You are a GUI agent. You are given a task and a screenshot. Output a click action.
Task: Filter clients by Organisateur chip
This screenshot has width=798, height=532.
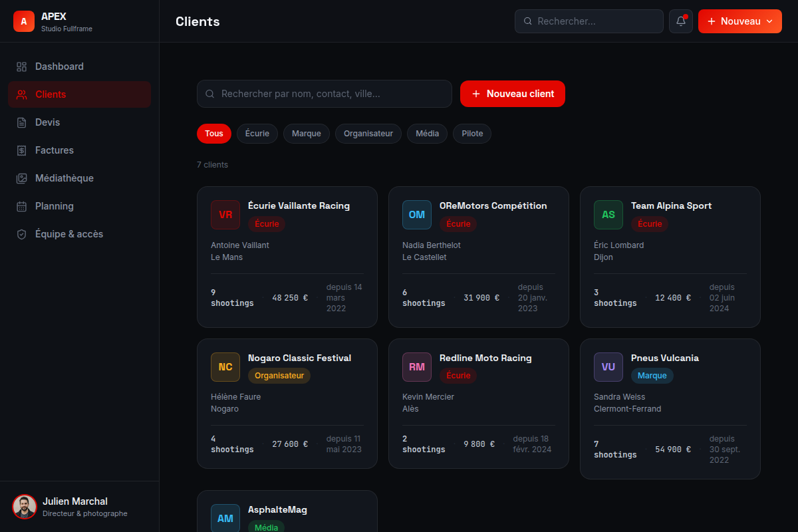pos(368,134)
